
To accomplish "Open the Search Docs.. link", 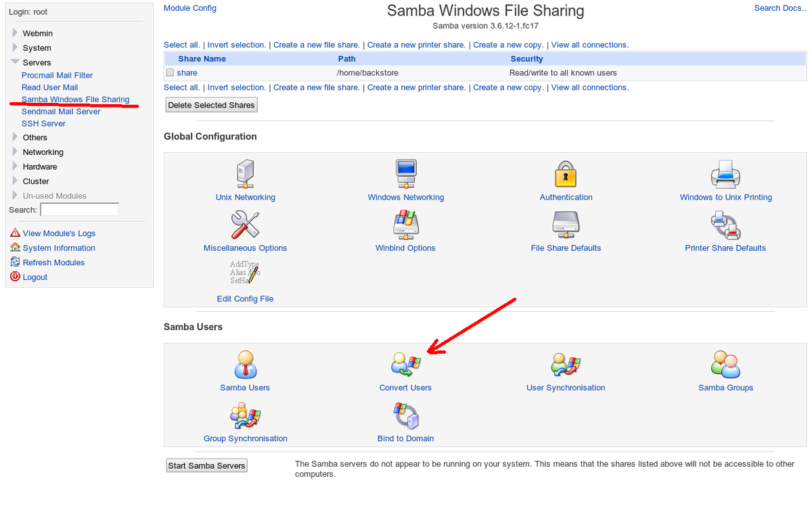I will tap(780, 8).
